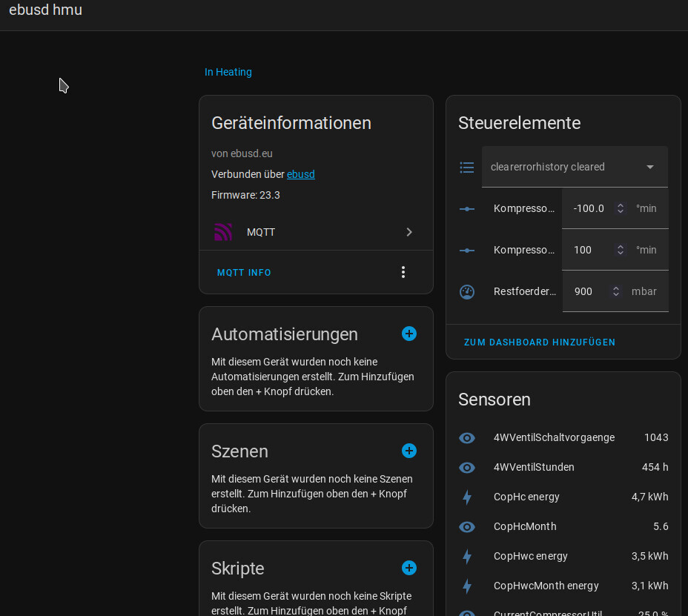Click the eye icon beside 4WVentilStunden
The image size is (688, 616).
(467, 467)
